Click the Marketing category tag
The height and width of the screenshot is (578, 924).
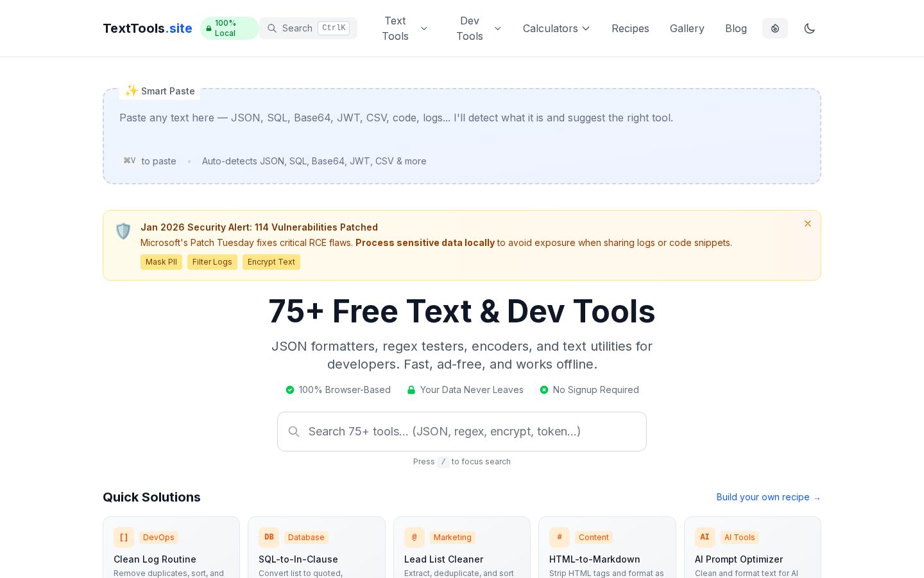[452, 538]
